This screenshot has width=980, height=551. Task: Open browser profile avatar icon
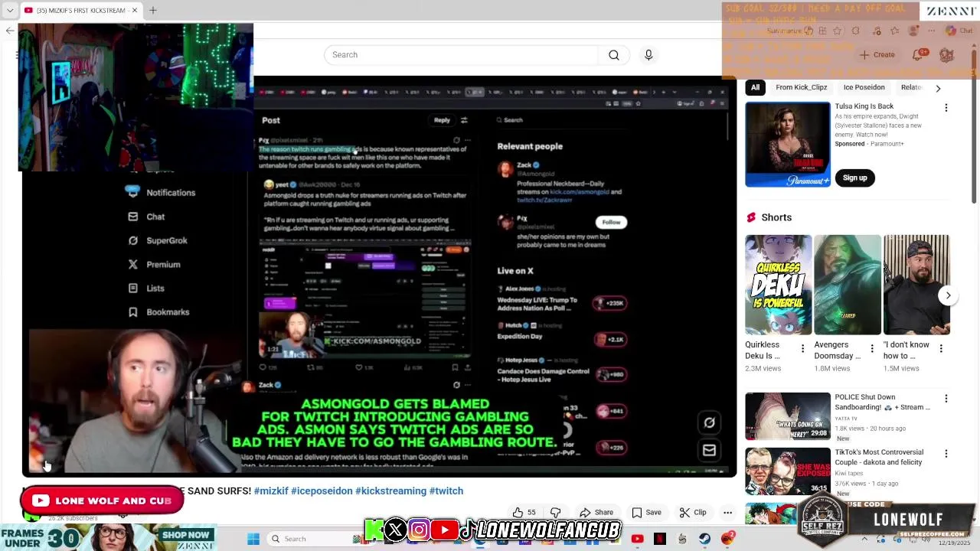pyautogui.click(x=913, y=31)
